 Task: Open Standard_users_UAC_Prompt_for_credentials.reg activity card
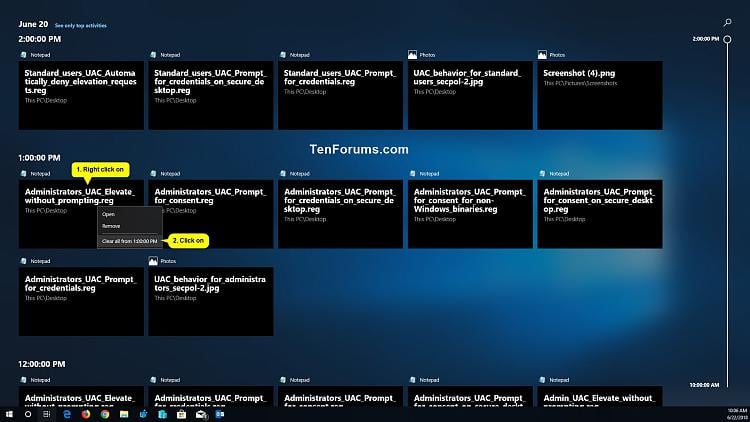(x=340, y=95)
